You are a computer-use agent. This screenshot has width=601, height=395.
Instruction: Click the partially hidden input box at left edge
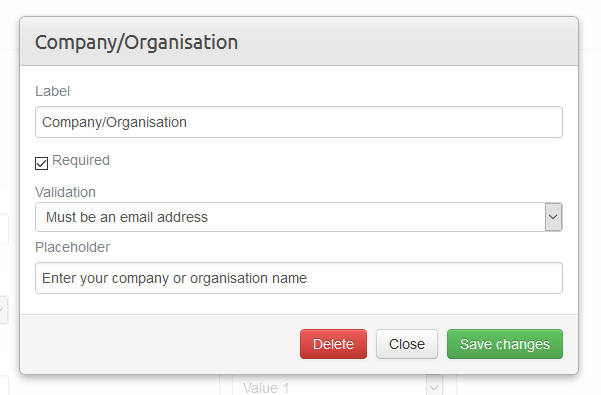[x=4, y=229]
